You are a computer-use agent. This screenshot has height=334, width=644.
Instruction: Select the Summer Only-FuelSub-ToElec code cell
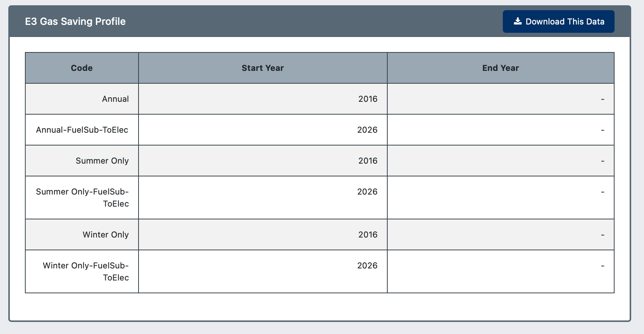(x=82, y=198)
